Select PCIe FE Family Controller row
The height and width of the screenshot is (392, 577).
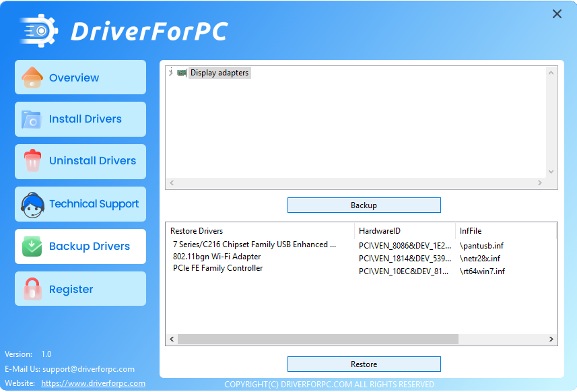[218, 268]
